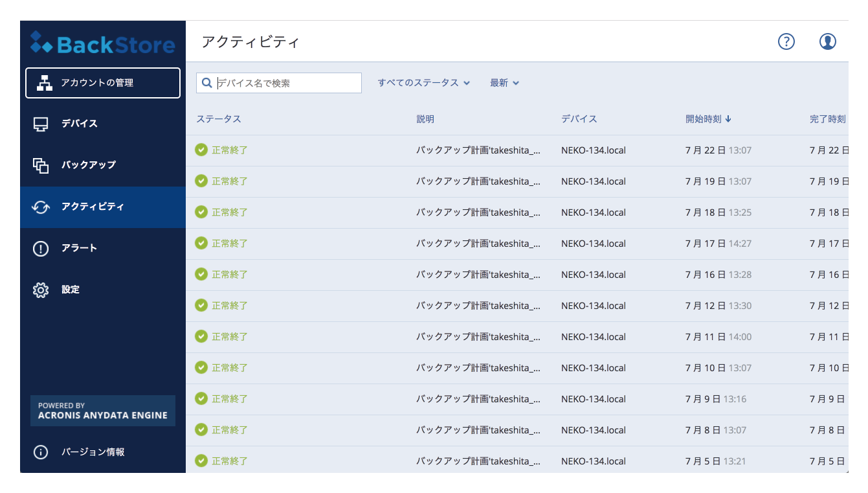Click start time 7月12日 13:30
The width and height of the screenshot is (868, 493).
(x=718, y=306)
